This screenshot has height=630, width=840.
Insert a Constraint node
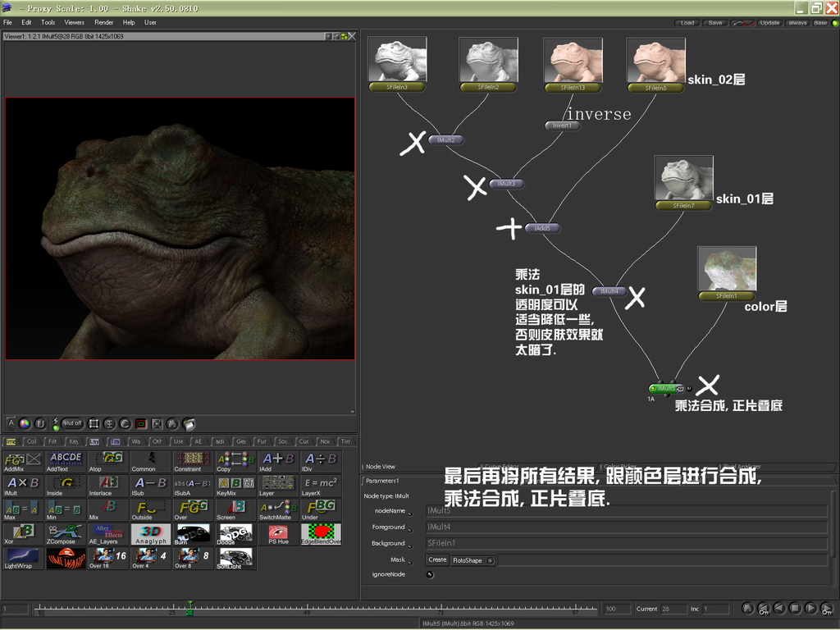193,461
